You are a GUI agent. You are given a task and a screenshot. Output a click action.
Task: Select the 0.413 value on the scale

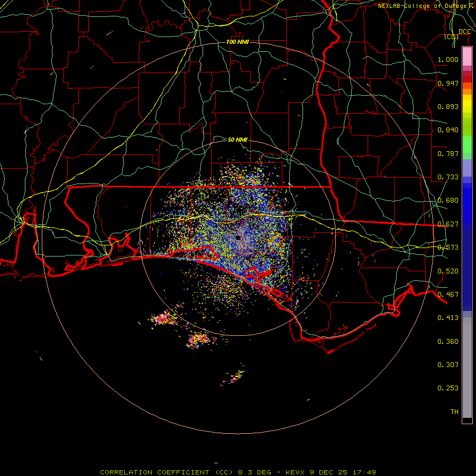click(x=448, y=318)
